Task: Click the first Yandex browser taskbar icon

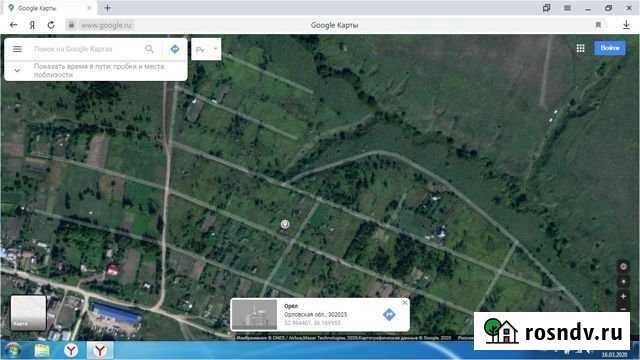Action: [x=71, y=350]
